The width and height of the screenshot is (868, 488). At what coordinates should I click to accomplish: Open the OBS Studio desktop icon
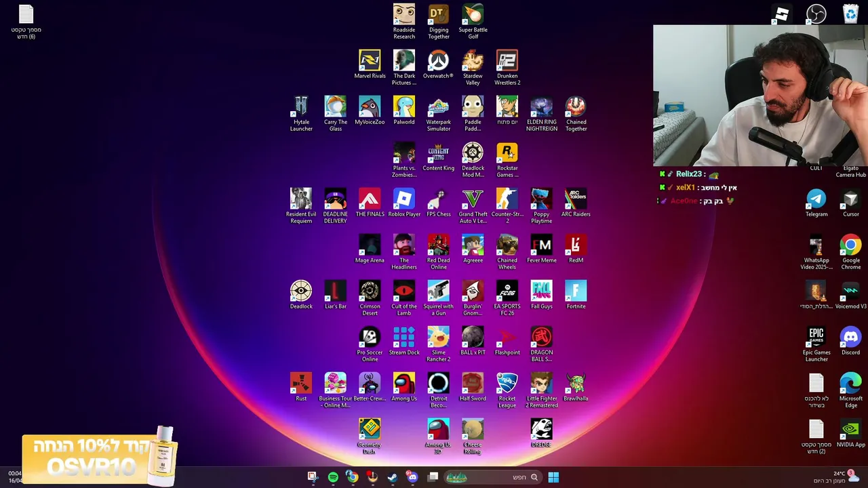tap(816, 14)
